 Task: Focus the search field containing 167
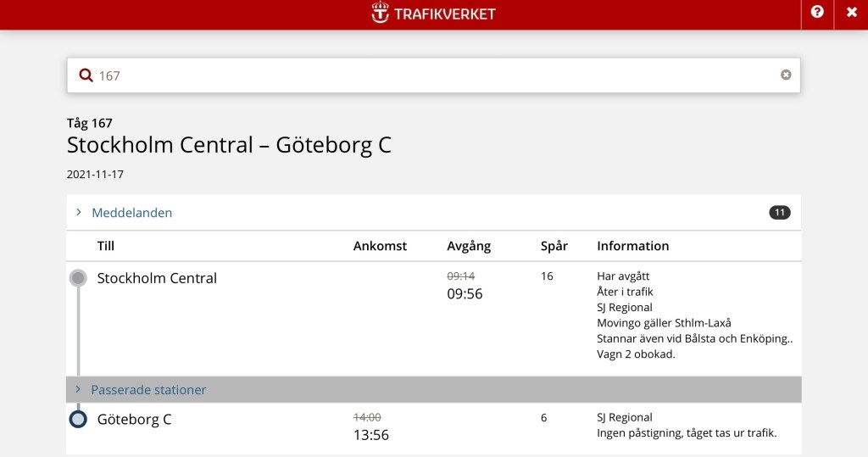pos(424,75)
